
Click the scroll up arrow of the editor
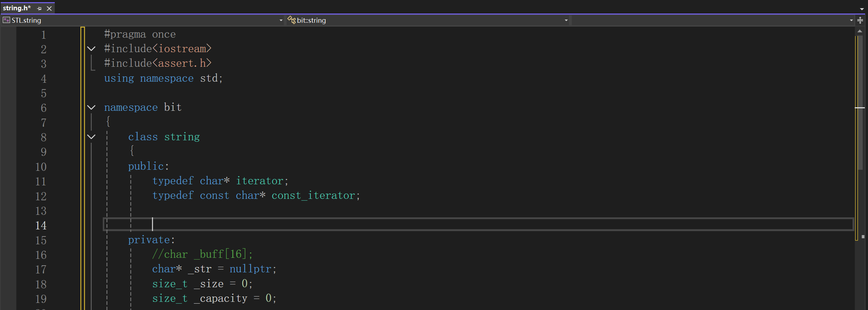point(859,31)
